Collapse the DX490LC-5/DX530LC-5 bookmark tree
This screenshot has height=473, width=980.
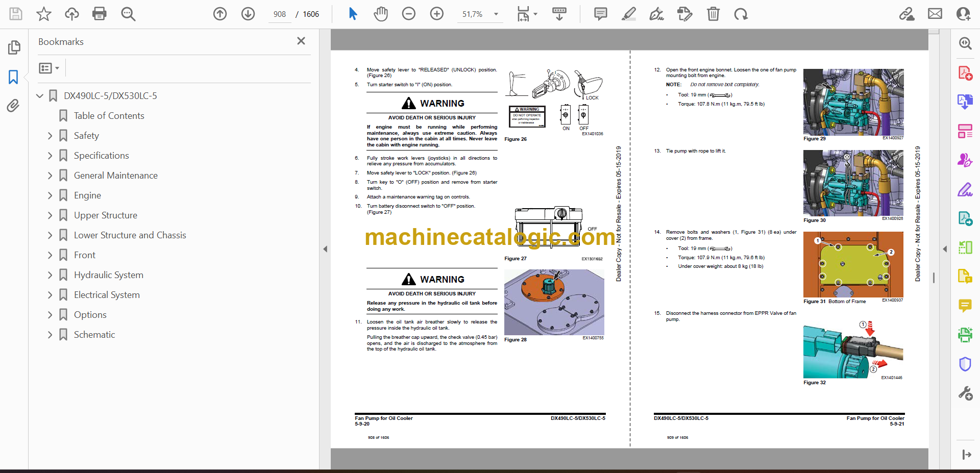point(40,96)
